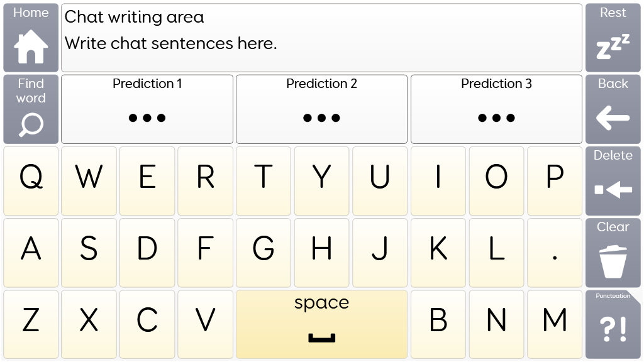Choose the Prediction 3 word cell
Viewport: 644px width, 362px height.
coord(496,109)
